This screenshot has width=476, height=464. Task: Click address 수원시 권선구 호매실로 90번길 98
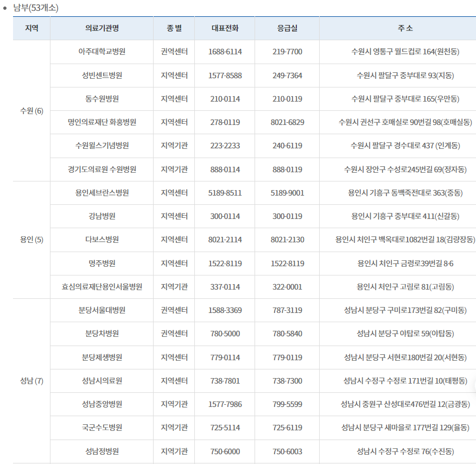(x=405, y=122)
